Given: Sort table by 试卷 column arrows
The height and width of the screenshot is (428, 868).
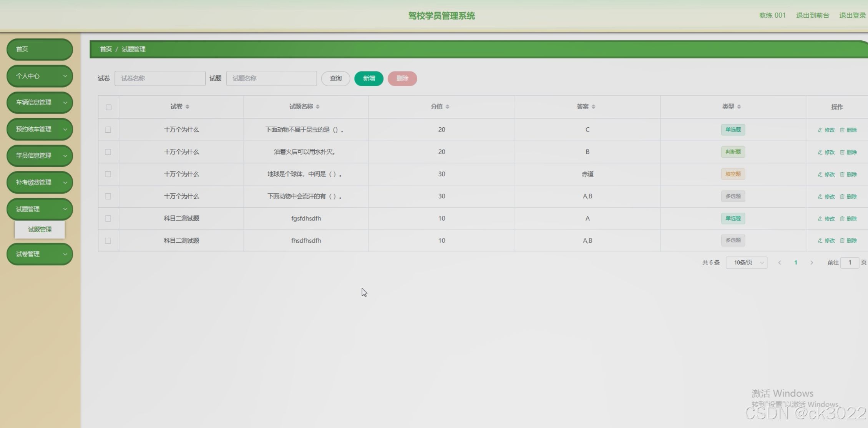Looking at the screenshot, I should (x=188, y=107).
